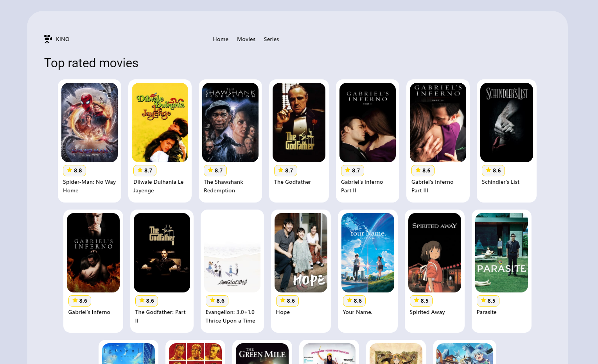Image resolution: width=598 pixels, height=364 pixels.
Task: Select The Godfather: Part II poster
Action: tap(162, 253)
